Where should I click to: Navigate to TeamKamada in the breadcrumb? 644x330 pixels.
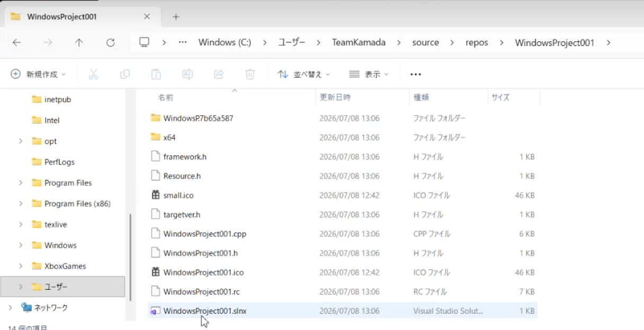(x=359, y=42)
